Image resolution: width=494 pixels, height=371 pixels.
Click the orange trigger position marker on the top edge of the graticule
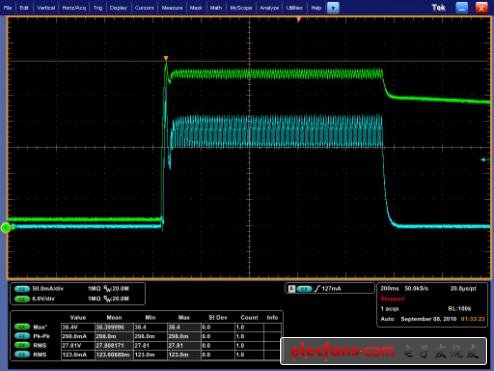[299, 20]
